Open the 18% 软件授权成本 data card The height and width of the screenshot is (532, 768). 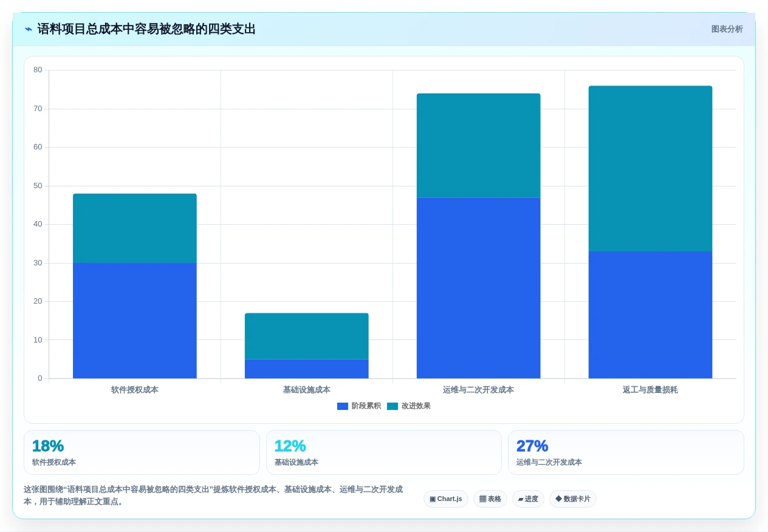[142, 452]
